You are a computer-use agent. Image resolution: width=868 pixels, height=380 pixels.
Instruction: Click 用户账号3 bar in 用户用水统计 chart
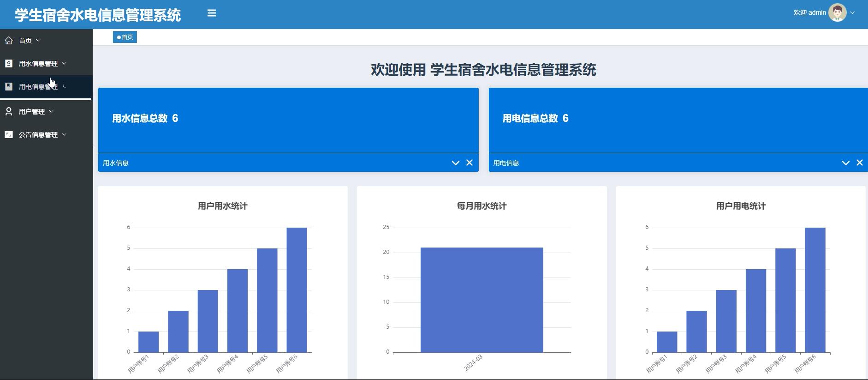pos(208,321)
